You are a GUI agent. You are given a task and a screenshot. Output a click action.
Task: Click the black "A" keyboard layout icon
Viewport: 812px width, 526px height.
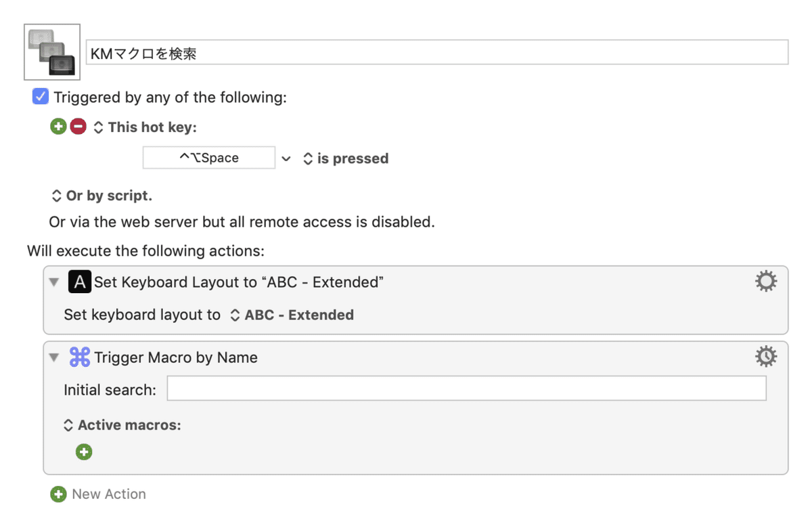(x=79, y=282)
